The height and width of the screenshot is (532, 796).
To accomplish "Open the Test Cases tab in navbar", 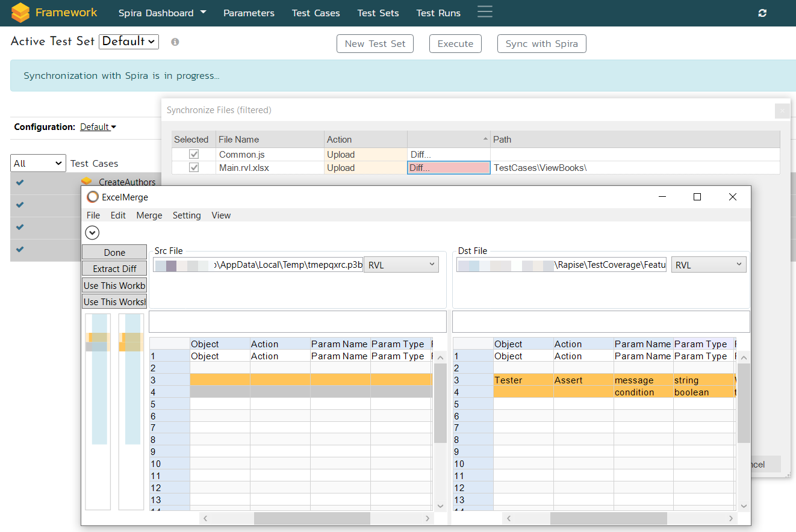I will [316, 13].
